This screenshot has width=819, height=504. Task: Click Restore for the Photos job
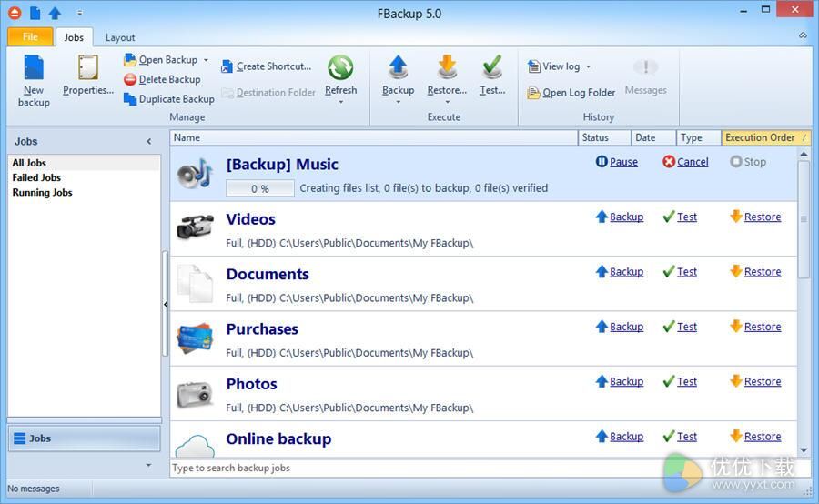(755, 381)
